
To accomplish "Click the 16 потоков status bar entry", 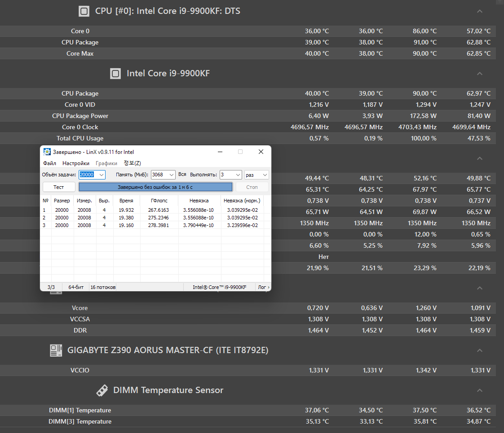I will point(103,287).
